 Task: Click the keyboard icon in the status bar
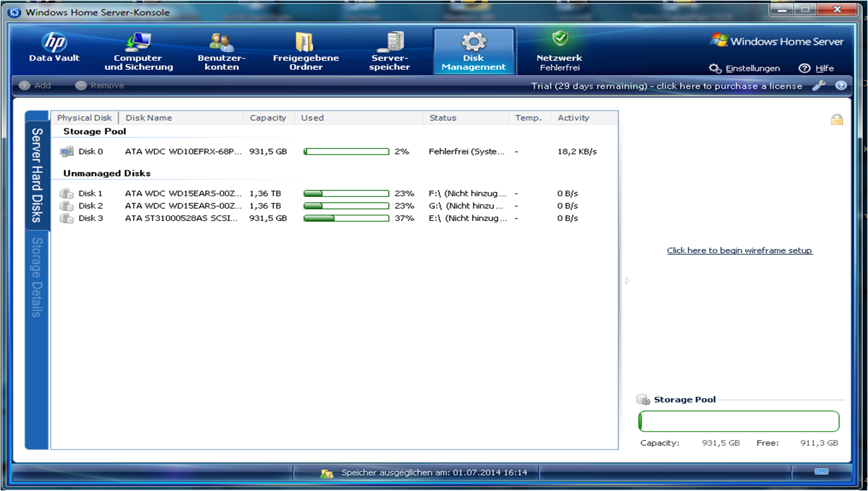[821, 473]
